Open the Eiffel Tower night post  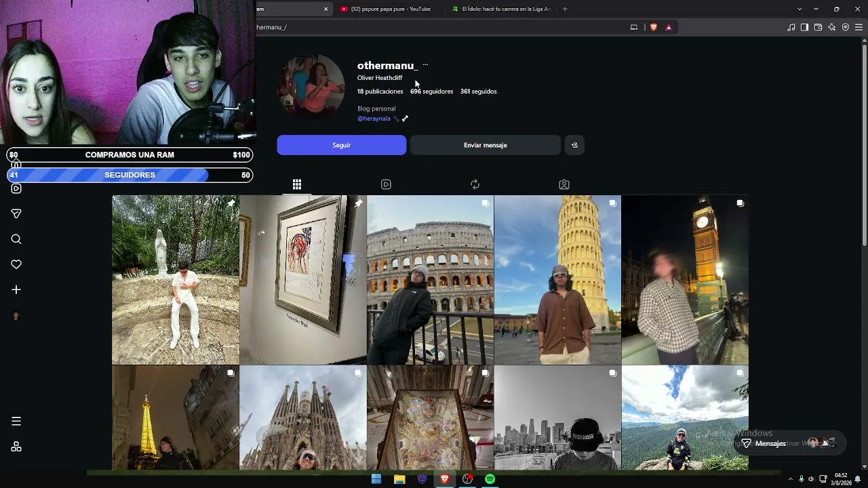tap(176, 418)
